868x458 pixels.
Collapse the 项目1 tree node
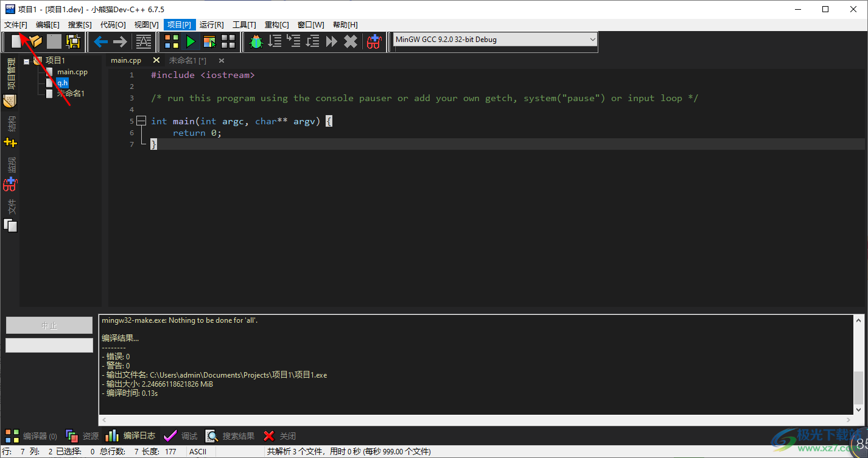click(26, 61)
